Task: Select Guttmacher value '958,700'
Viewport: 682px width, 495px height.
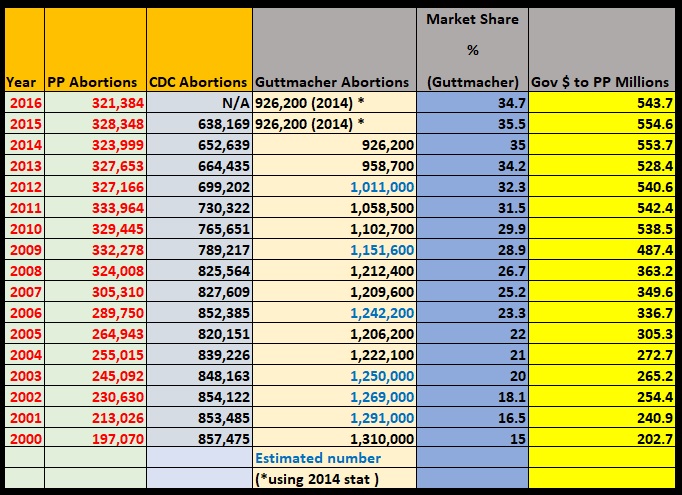Action: click(x=388, y=166)
